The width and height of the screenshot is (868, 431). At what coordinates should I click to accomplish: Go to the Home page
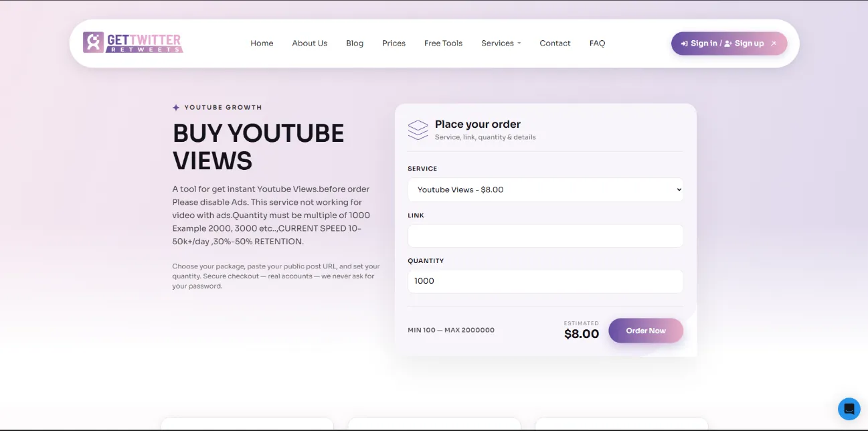pyautogui.click(x=262, y=43)
